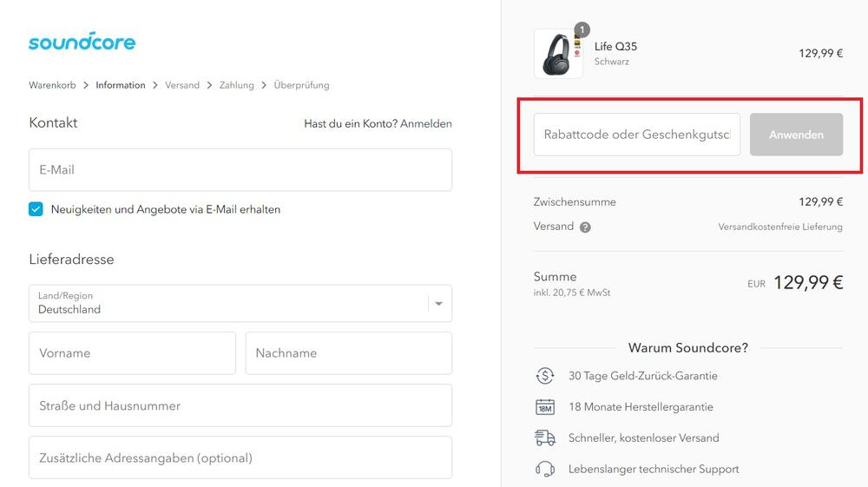
Task: Click the headset support icon
Action: pos(545,469)
